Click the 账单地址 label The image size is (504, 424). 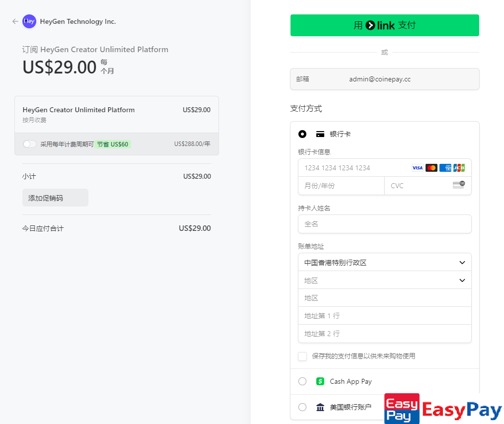click(311, 246)
